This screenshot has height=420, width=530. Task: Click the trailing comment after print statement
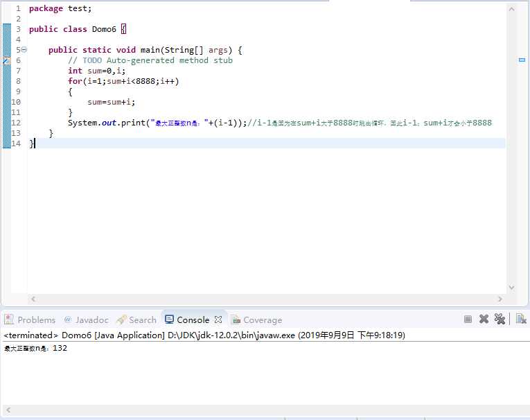click(369, 123)
